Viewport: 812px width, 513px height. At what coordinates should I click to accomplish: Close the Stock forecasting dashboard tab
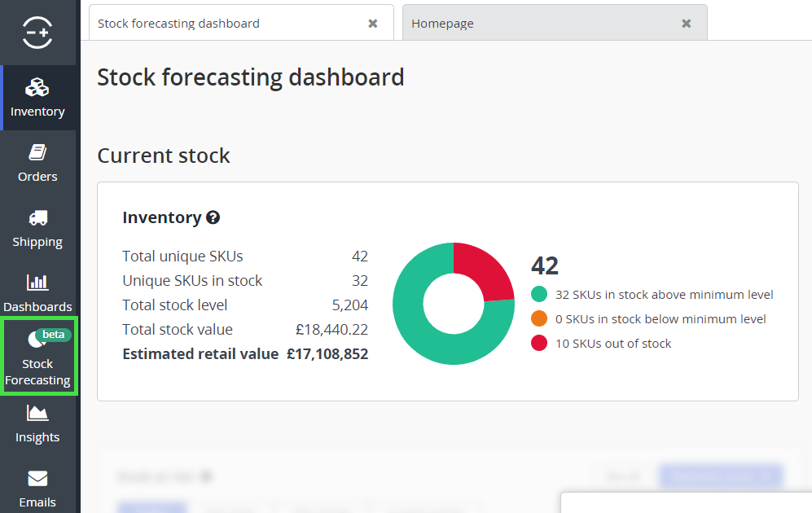tap(373, 24)
